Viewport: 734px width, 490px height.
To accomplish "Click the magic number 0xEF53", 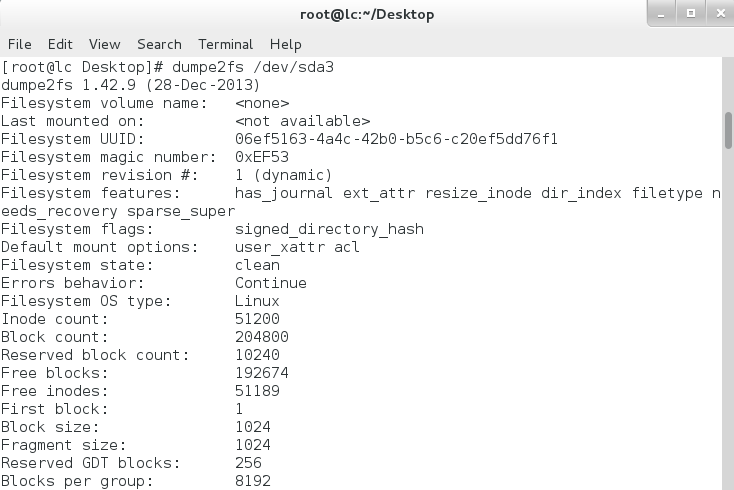I will click(261, 157).
